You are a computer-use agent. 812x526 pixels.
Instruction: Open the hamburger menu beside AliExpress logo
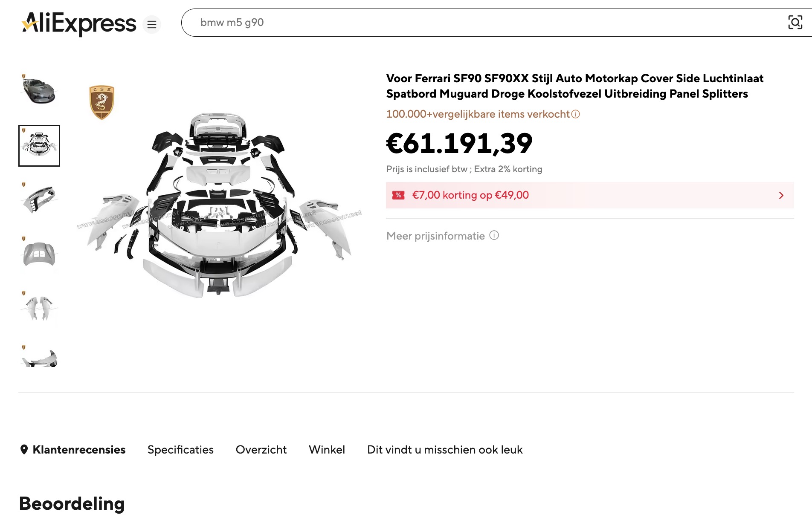pyautogui.click(x=151, y=24)
